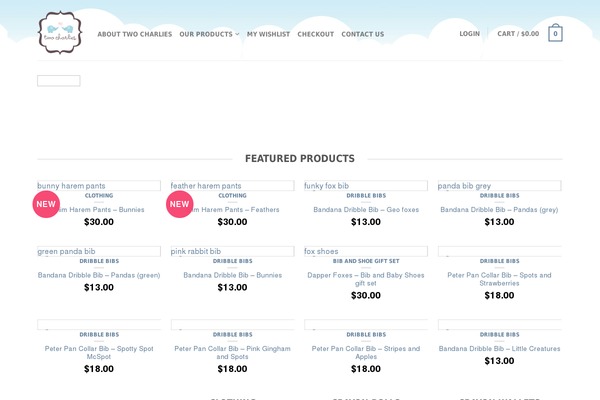
Task: Click the Login link
Action: [x=470, y=34]
